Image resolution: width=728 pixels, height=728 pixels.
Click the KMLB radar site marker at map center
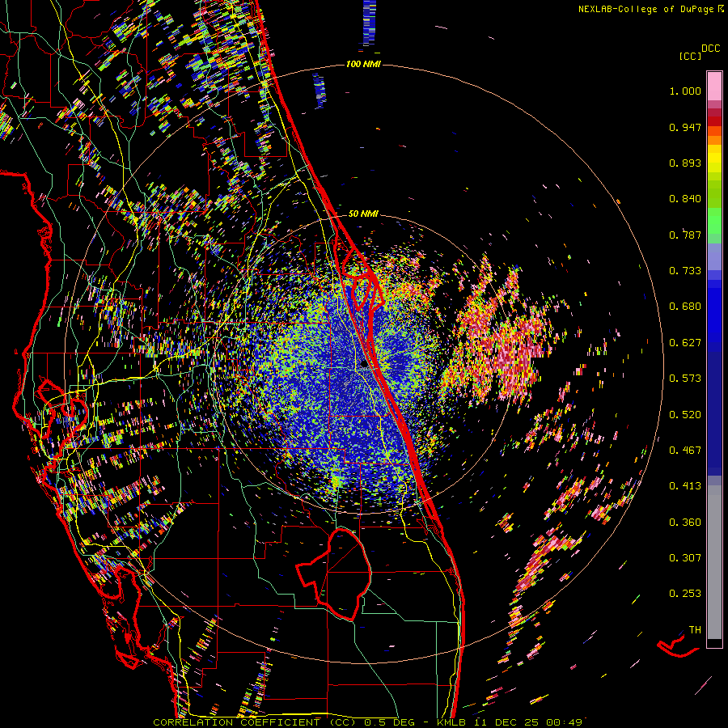click(363, 366)
